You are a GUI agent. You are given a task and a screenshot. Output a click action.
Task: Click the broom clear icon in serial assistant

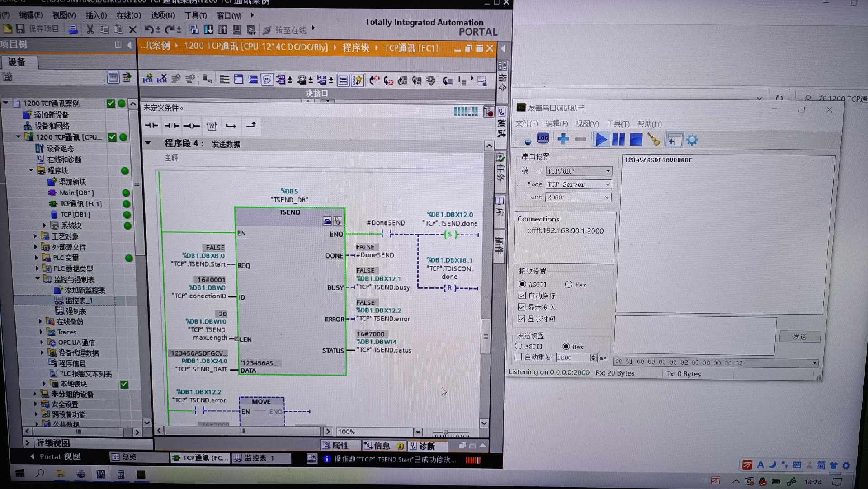coord(654,140)
